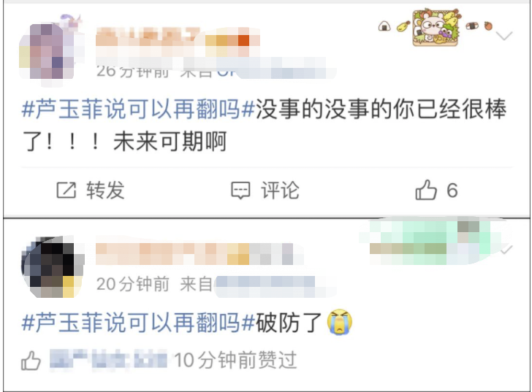Click the bento box badge decoration
The width and height of the screenshot is (532, 392).
pyautogui.click(x=436, y=27)
